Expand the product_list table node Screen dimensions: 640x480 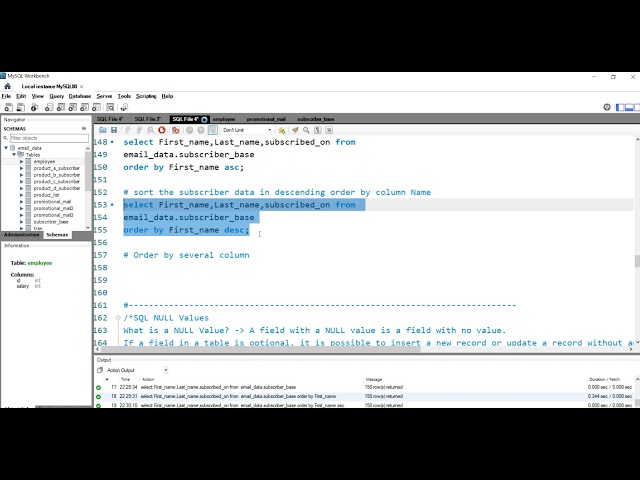[x=22, y=195]
